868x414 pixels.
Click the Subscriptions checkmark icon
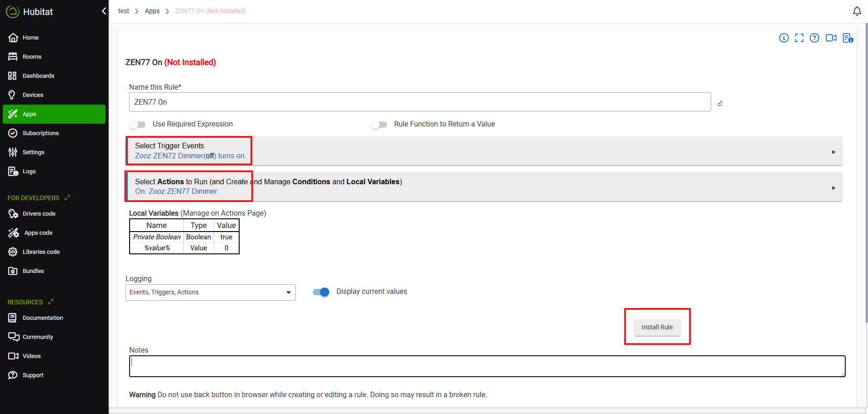click(x=13, y=133)
